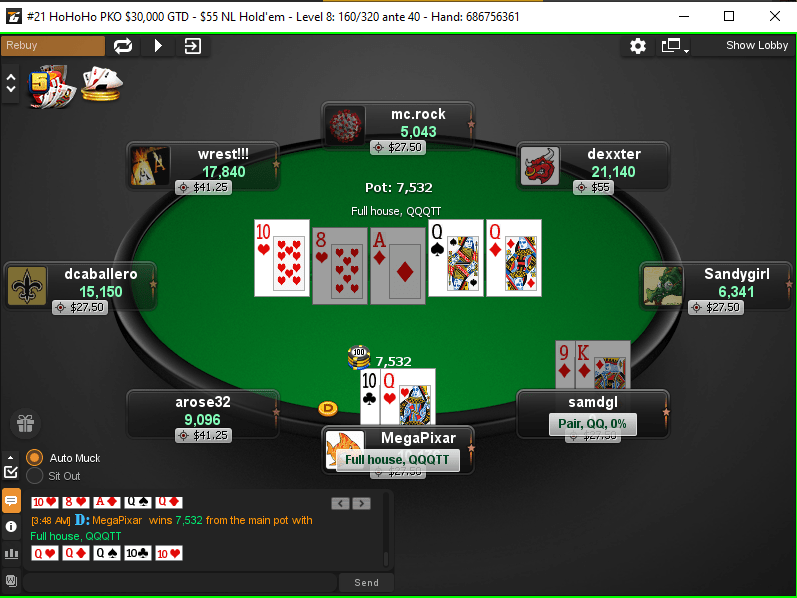Click the chat message input field
The height and width of the screenshot is (598, 797).
pyautogui.click(x=179, y=582)
